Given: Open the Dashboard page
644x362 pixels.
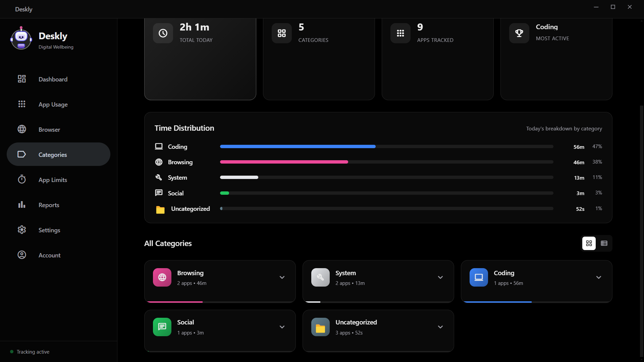Looking at the screenshot, I should 53,79.
